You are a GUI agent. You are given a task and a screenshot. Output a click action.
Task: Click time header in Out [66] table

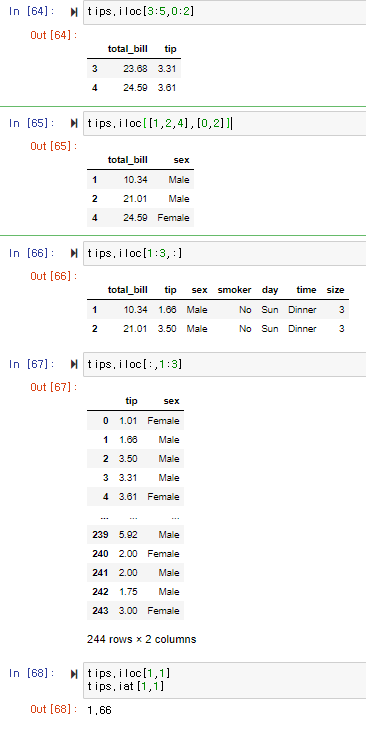(x=306, y=290)
